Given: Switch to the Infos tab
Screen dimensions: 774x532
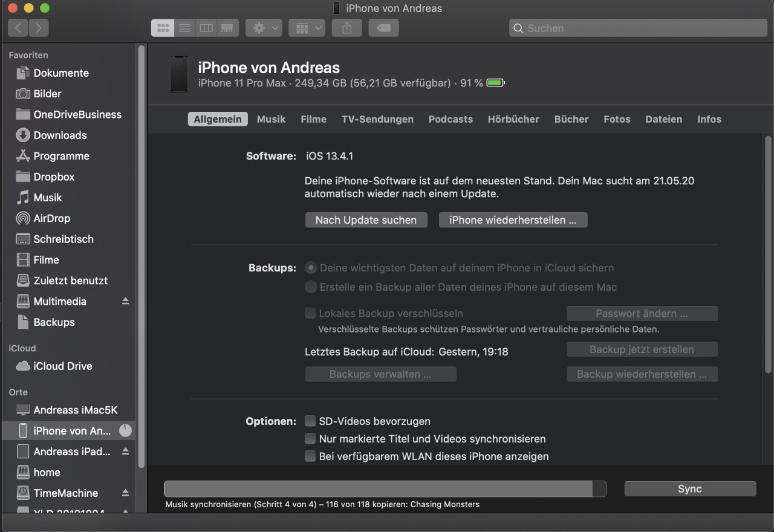Looking at the screenshot, I should pyautogui.click(x=709, y=119).
